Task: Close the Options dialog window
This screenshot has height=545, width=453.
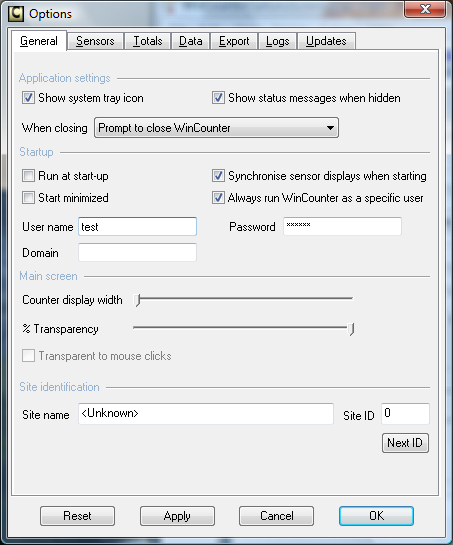Action: [x=425, y=9]
